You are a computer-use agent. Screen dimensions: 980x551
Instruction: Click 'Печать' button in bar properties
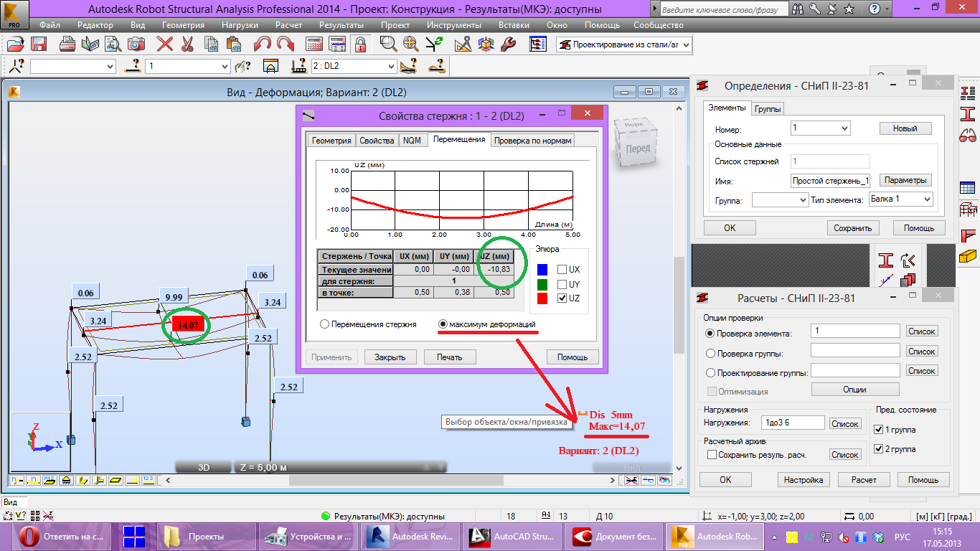[x=448, y=357]
